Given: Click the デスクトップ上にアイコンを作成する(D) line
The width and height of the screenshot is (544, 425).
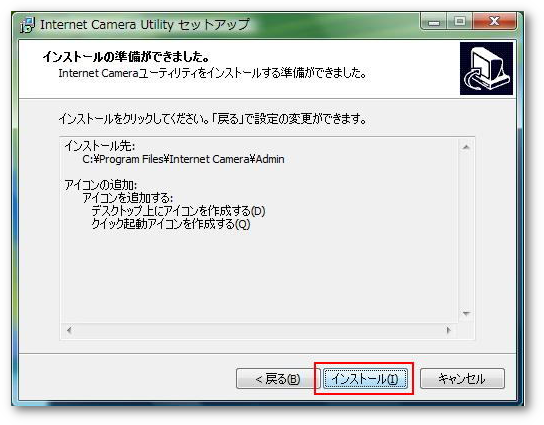Looking at the screenshot, I should point(178,211).
